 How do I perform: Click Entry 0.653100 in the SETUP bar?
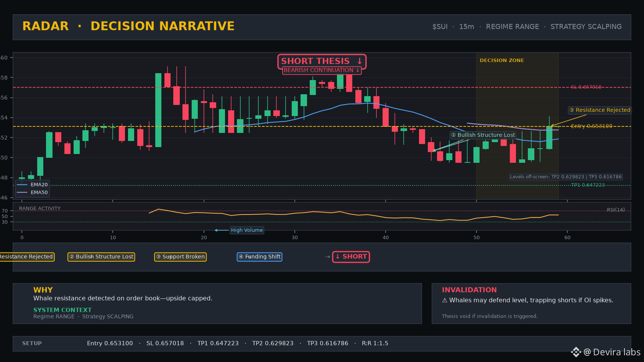[x=110, y=343]
